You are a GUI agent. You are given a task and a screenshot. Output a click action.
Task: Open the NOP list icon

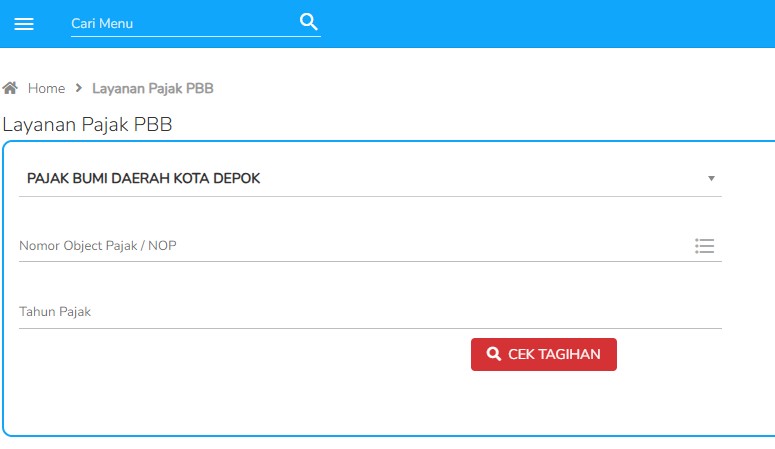704,246
